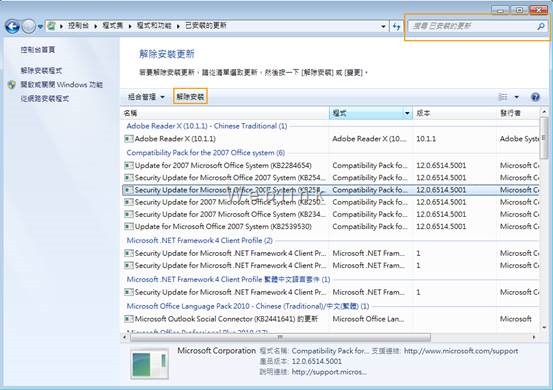Sort by the 版本 column header
Image resolution: width=553 pixels, height=390 pixels.
click(454, 113)
